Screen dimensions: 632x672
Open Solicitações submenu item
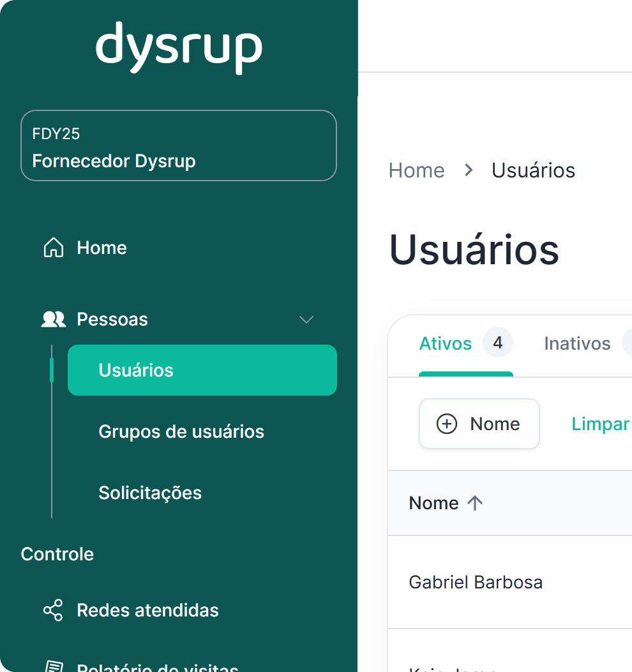point(150,493)
